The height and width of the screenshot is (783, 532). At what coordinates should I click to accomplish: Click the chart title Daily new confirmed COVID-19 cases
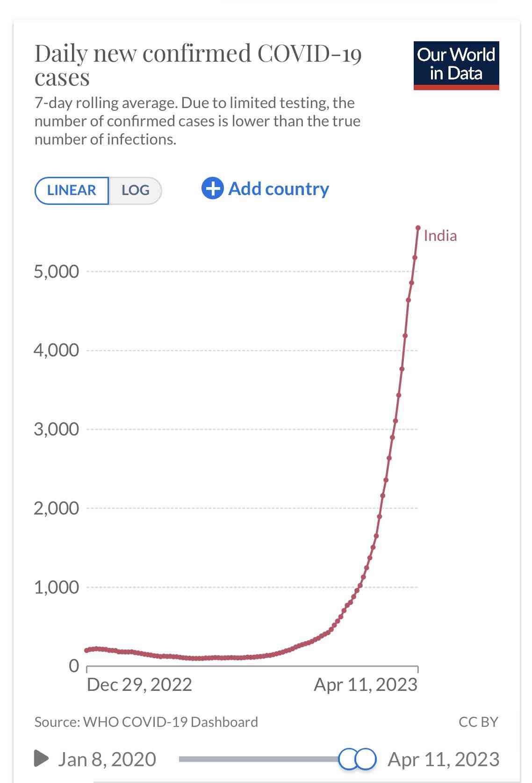198,65
